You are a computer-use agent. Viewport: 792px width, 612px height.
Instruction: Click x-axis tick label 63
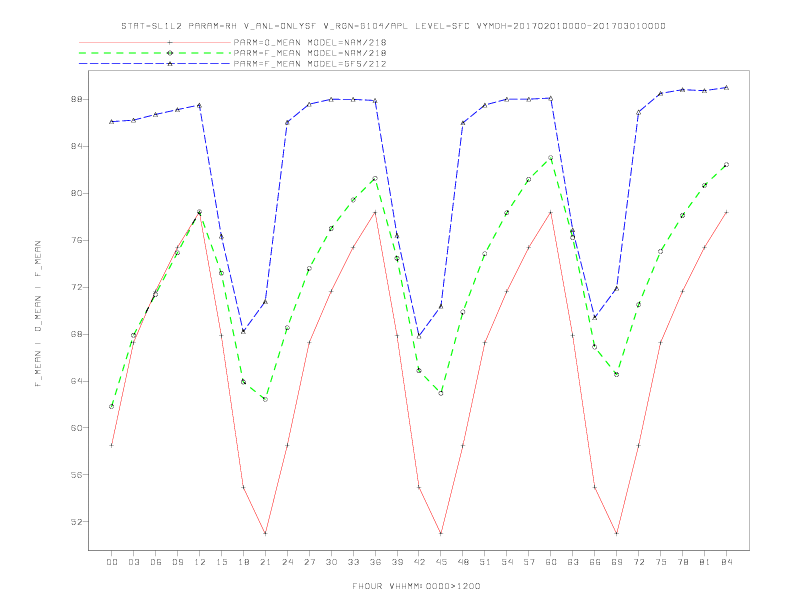coord(573,562)
